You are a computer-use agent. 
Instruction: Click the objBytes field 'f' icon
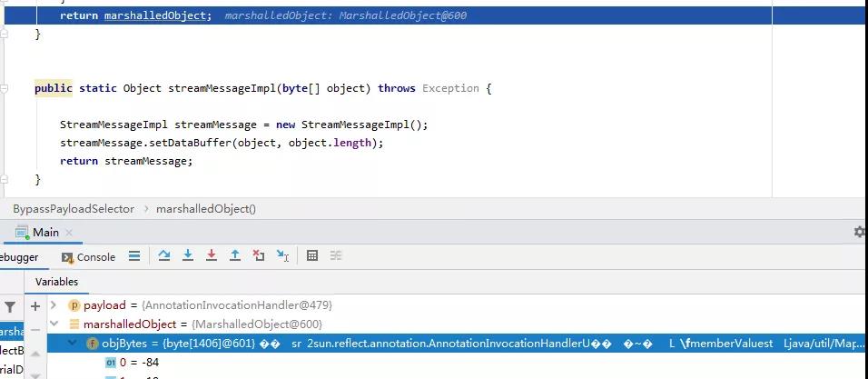click(93, 344)
